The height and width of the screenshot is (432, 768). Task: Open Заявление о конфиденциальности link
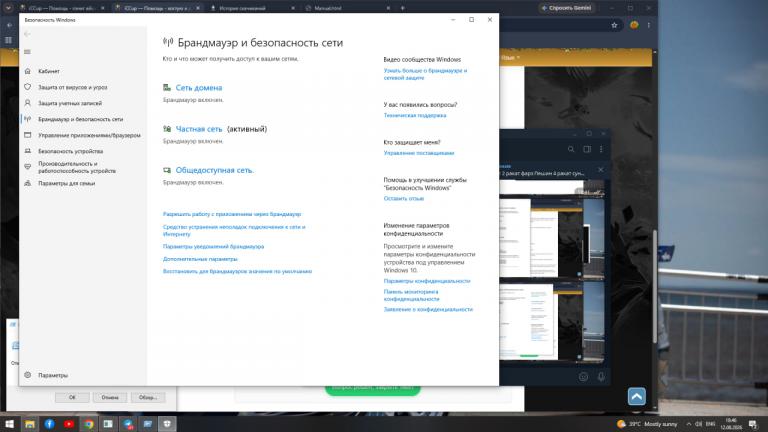point(428,310)
